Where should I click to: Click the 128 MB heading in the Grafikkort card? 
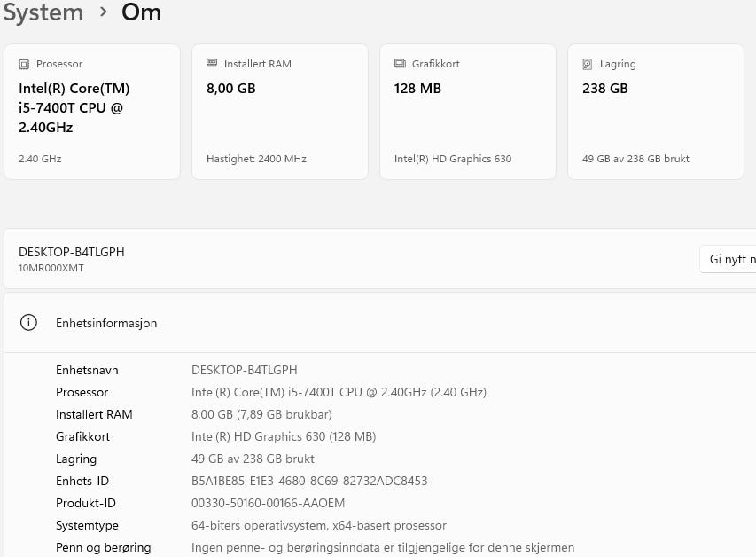point(417,89)
